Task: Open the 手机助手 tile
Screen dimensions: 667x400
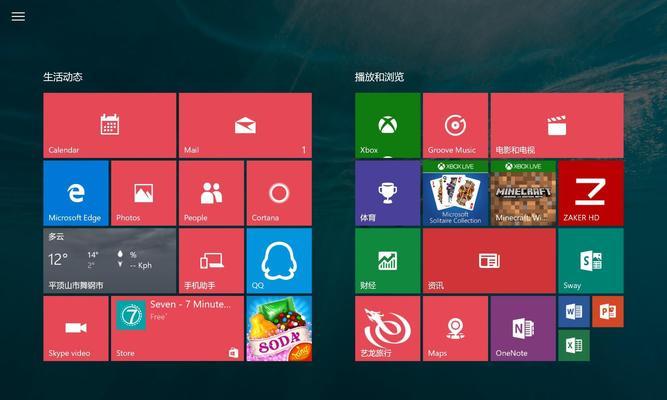Action: [x=211, y=261]
